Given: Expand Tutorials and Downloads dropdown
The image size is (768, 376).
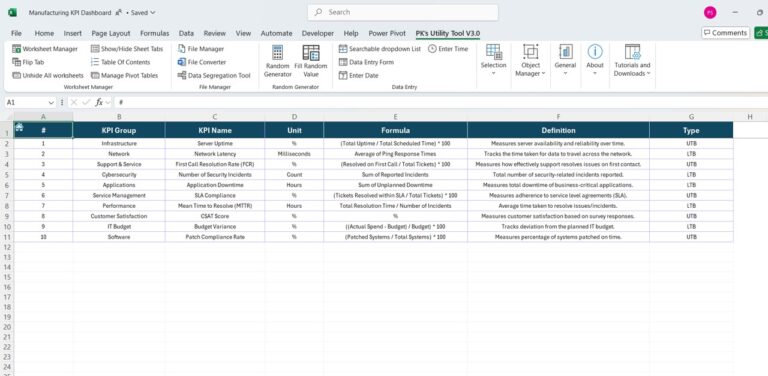Looking at the screenshot, I should click(648, 73).
